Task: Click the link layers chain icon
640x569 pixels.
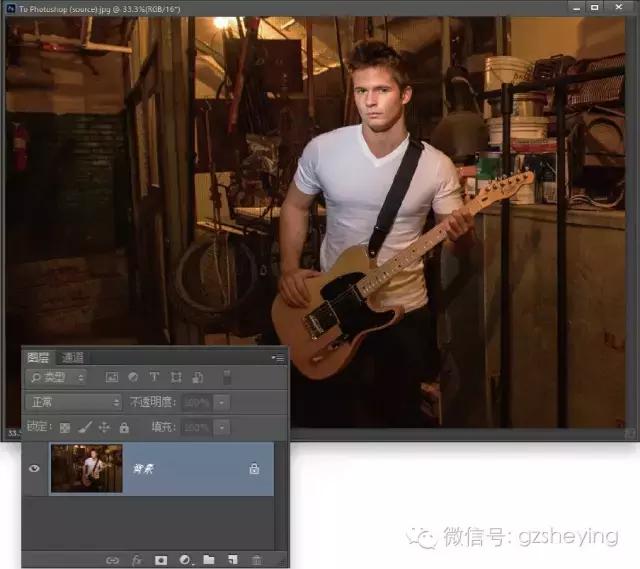Action: click(x=112, y=560)
